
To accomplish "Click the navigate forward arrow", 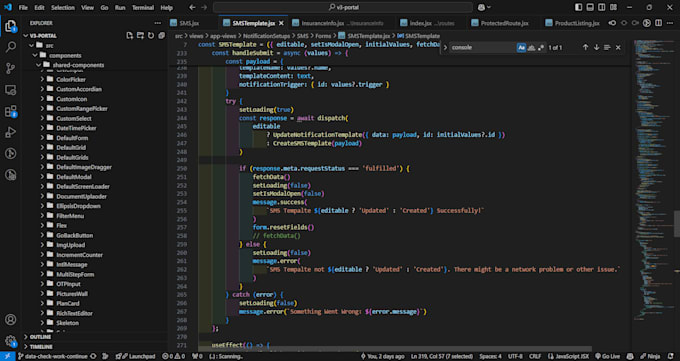I will 204,7.
